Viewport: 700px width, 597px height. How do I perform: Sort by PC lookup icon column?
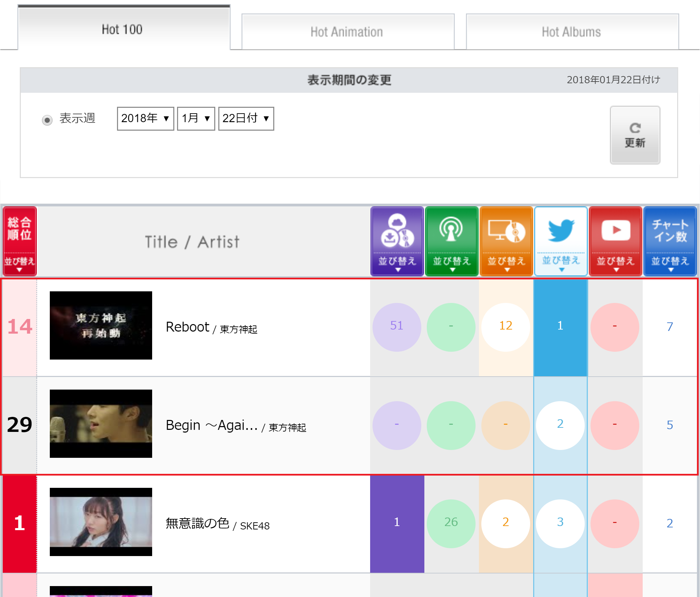(x=506, y=241)
